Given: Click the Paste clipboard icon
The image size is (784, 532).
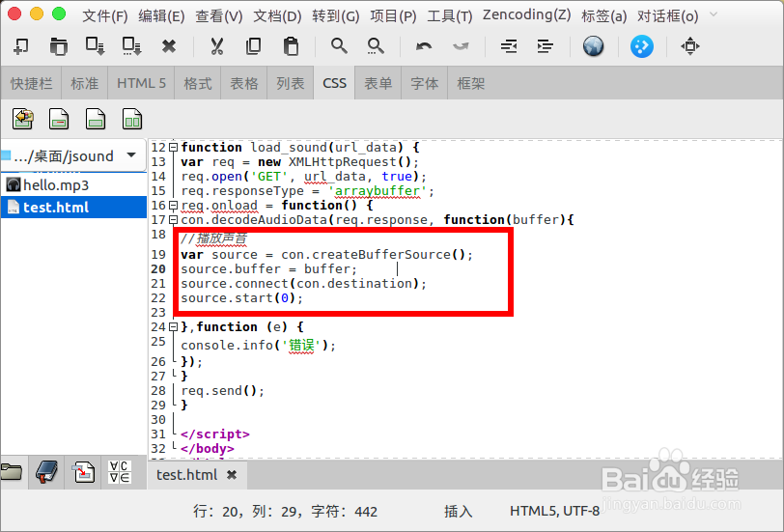Looking at the screenshot, I should coord(291,46).
